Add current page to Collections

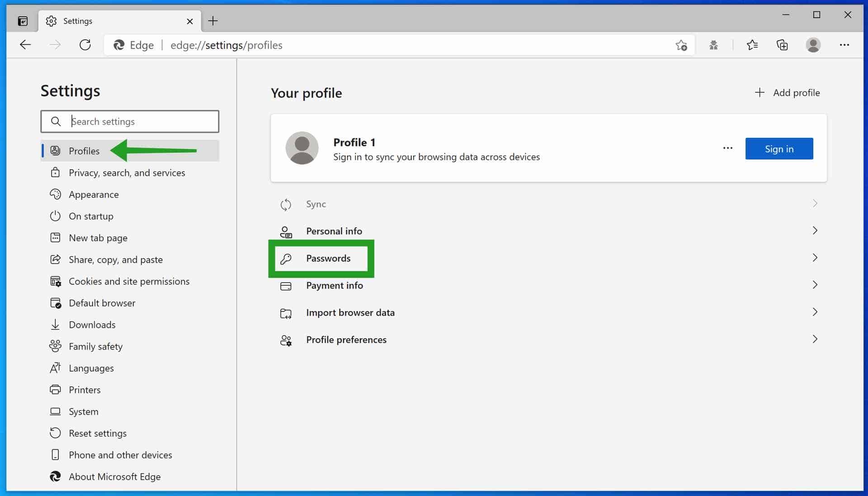782,45
